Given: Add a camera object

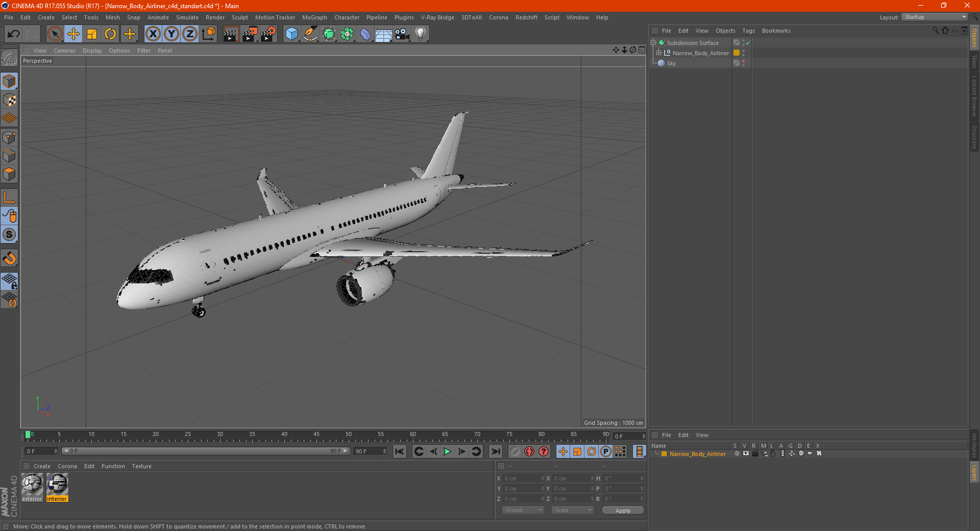Looking at the screenshot, I should pos(402,34).
